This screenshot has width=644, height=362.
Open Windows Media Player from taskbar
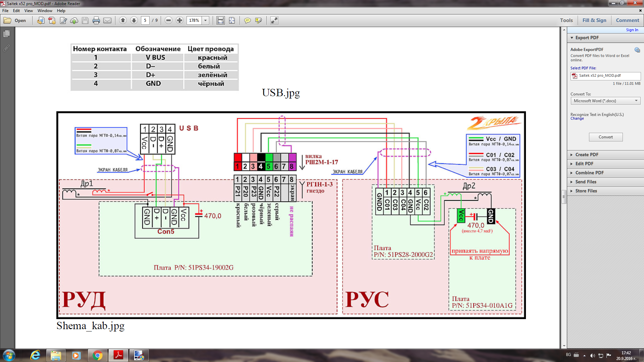pyautogui.click(x=76, y=355)
